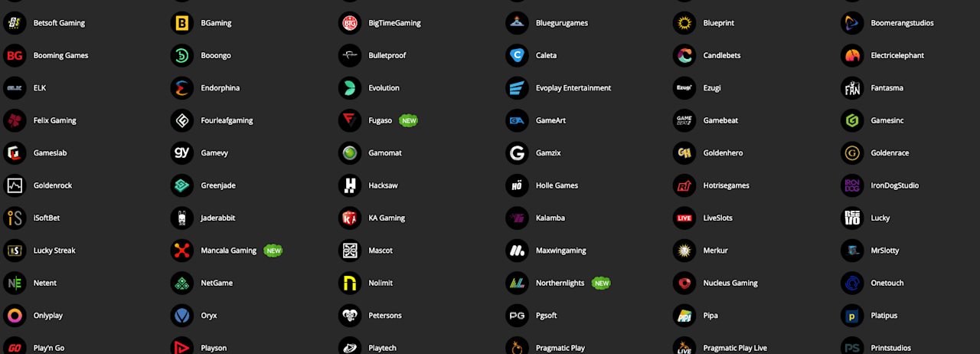
Task: Click the NEW badge beside Northernlights
Action: [602, 283]
